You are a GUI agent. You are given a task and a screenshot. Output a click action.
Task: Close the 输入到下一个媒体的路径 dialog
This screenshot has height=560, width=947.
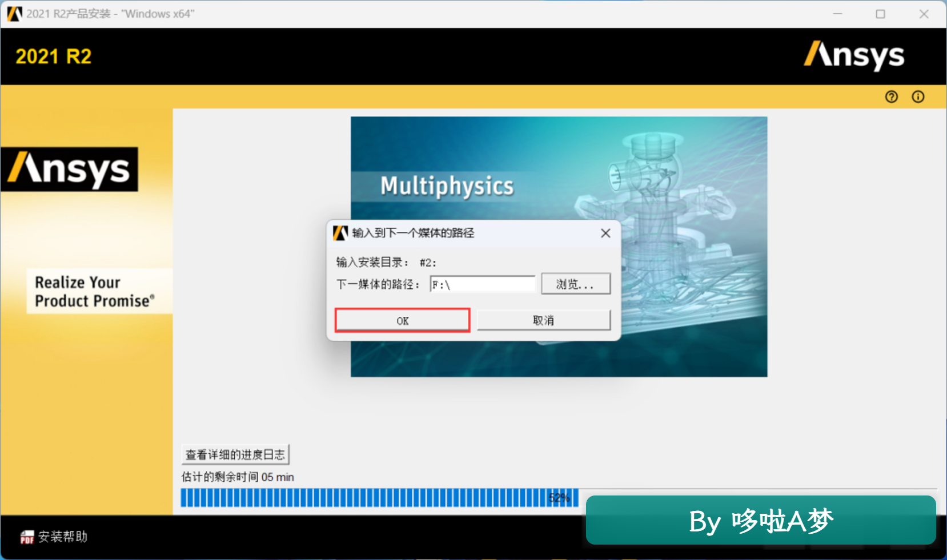click(x=605, y=233)
